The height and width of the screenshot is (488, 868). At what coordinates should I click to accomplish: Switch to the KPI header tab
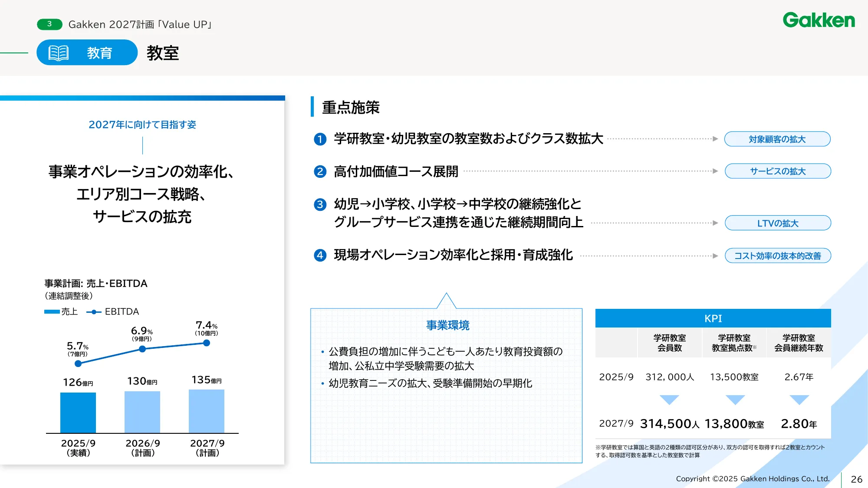[x=713, y=318]
